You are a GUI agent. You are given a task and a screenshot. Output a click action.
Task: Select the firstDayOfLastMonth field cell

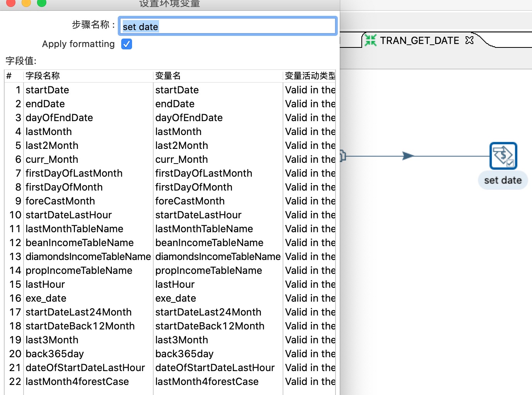pyautogui.click(x=74, y=173)
